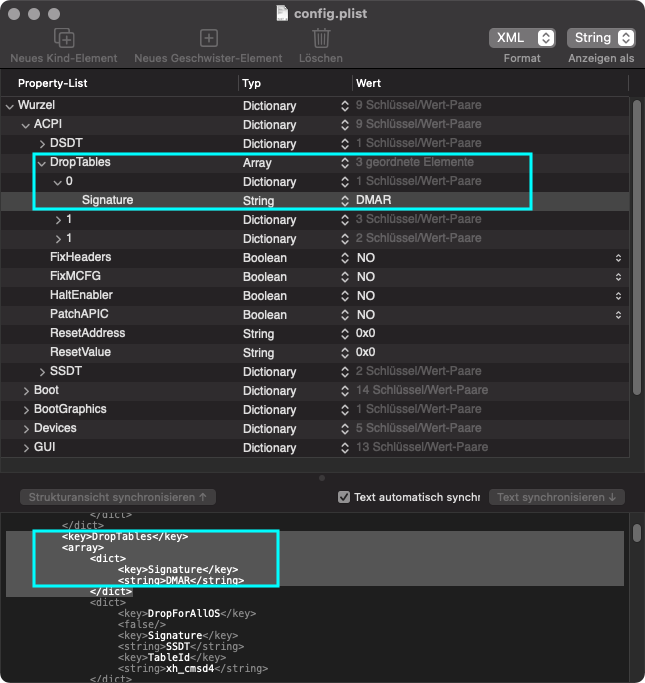Select the FixMCFG row
Screen dimensions: 645x683
(314, 277)
